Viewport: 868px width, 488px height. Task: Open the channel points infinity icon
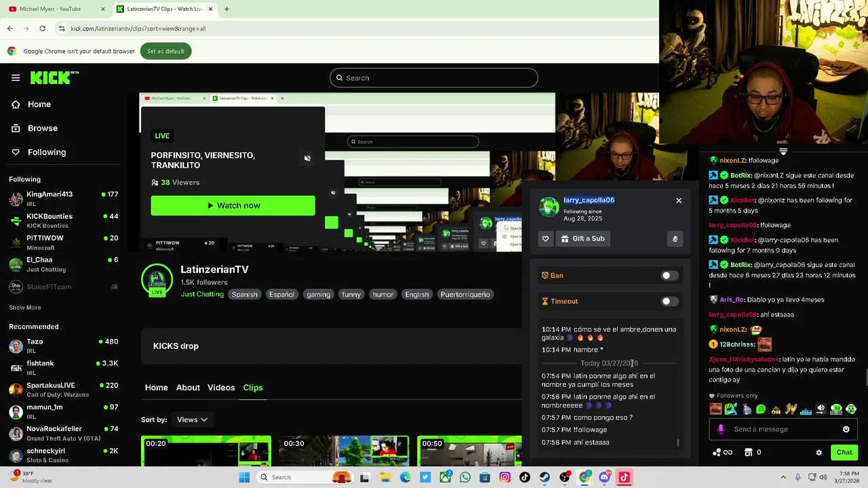click(723, 452)
